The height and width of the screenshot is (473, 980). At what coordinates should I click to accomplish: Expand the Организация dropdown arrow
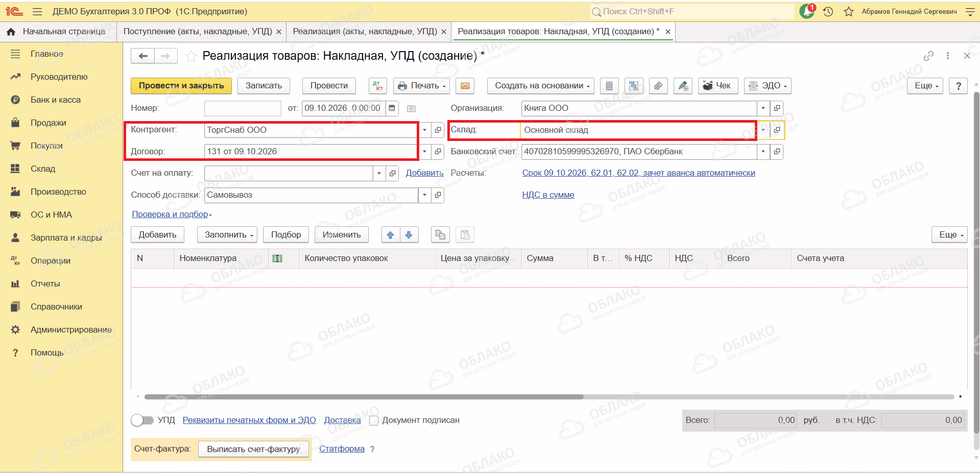pos(763,108)
